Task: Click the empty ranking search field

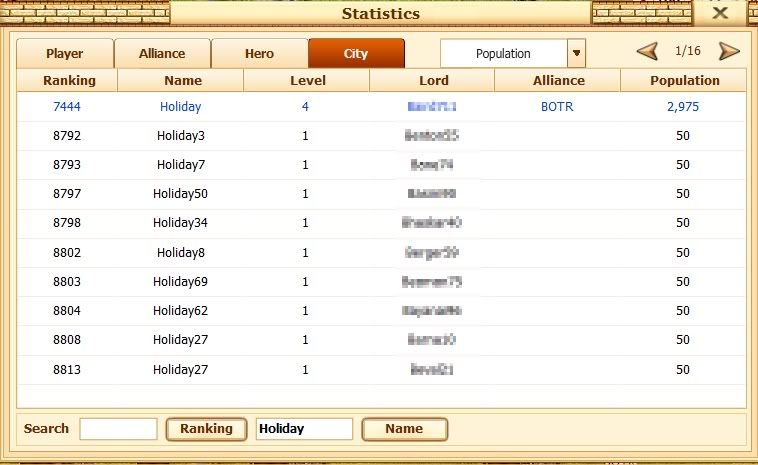Action: [x=118, y=429]
